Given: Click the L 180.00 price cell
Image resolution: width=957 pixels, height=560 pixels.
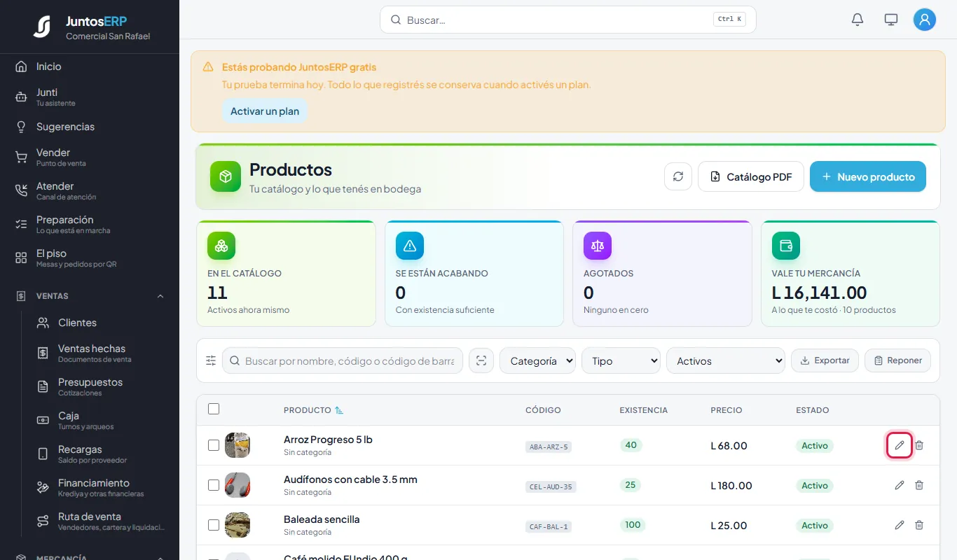Looking at the screenshot, I should coord(731,486).
